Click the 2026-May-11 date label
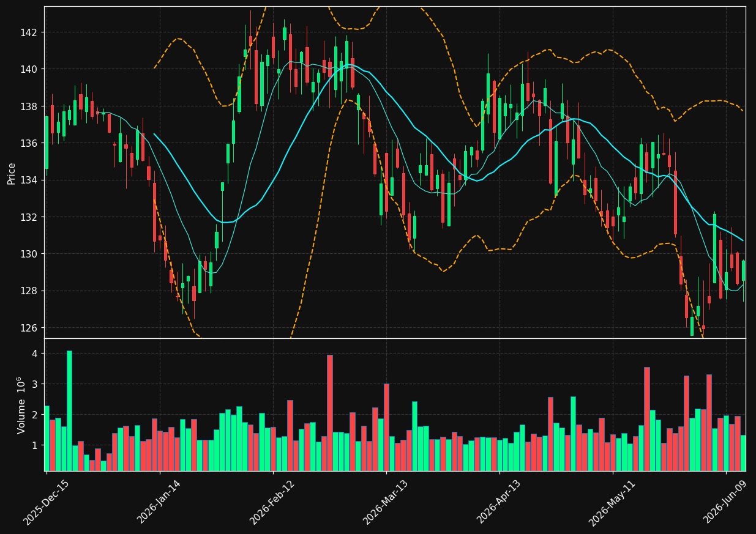756x534 pixels. click(612, 502)
